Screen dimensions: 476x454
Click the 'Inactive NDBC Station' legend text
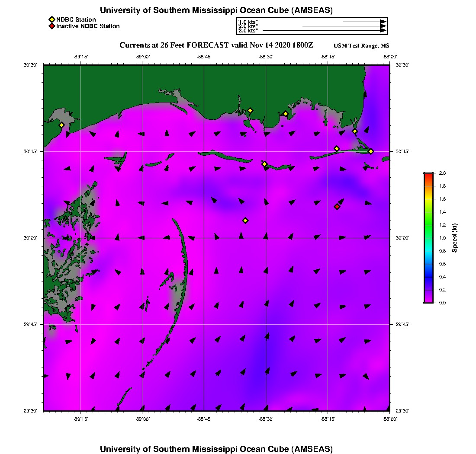click(88, 26)
